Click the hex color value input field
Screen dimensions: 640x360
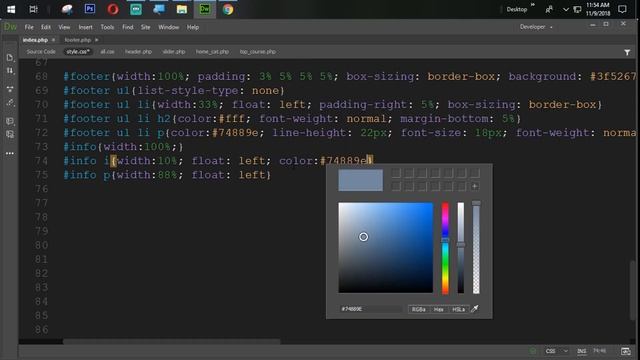tap(371, 309)
